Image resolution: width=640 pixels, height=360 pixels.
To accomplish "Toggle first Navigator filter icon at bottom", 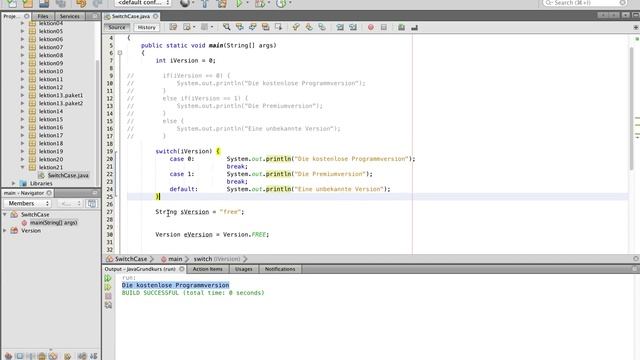I will (8, 356).
